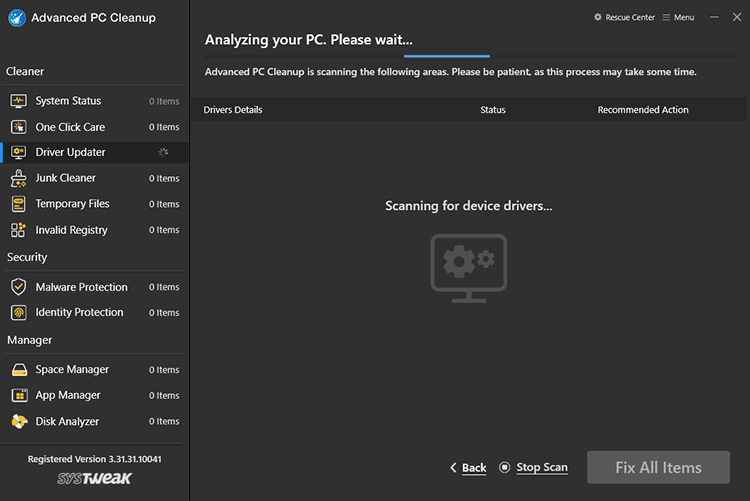Viewport: 750px width, 501px height.
Task: Open the Menu hamburger option
Action: pyautogui.click(x=677, y=17)
